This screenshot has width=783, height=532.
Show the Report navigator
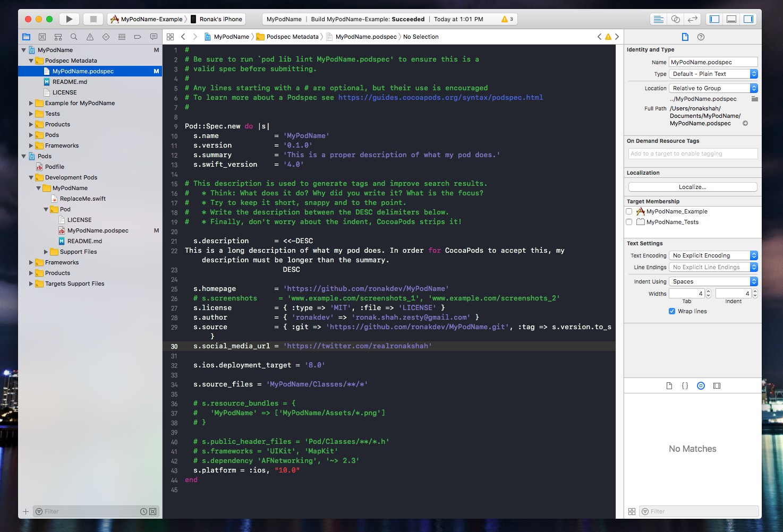click(154, 37)
